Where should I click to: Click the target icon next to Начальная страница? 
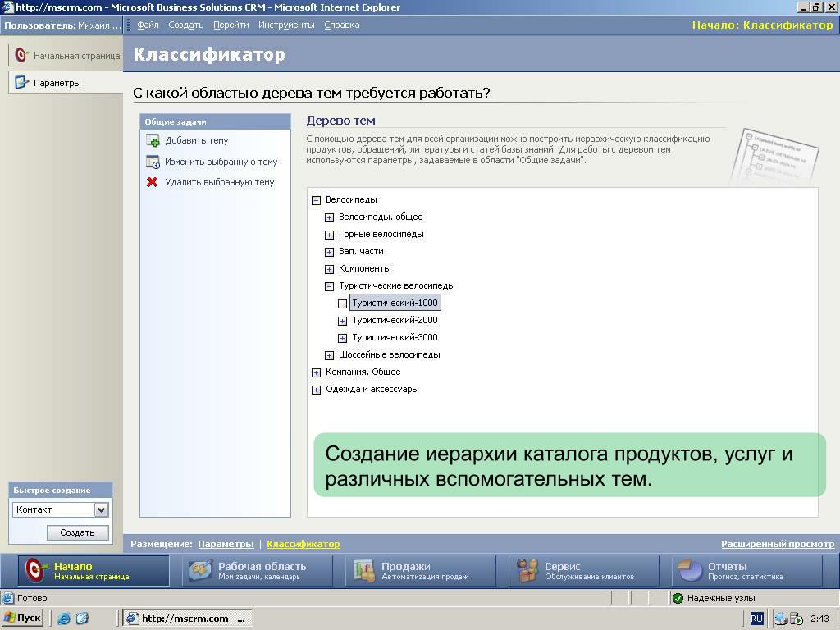pyautogui.click(x=21, y=55)
